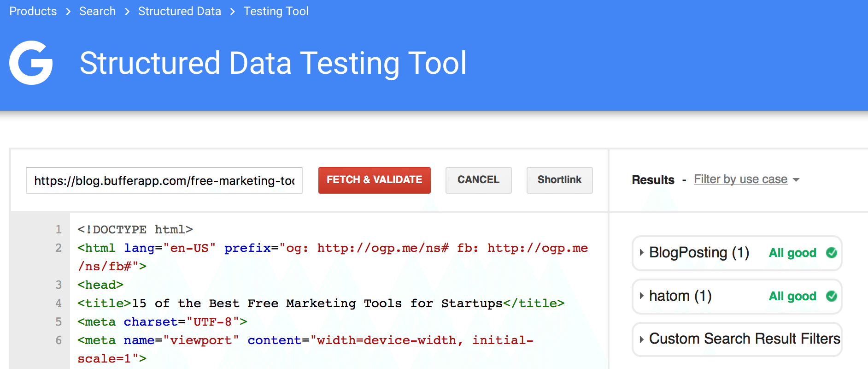Click the meta charset code line
This screenshot has width=868, height=369.
162,321
